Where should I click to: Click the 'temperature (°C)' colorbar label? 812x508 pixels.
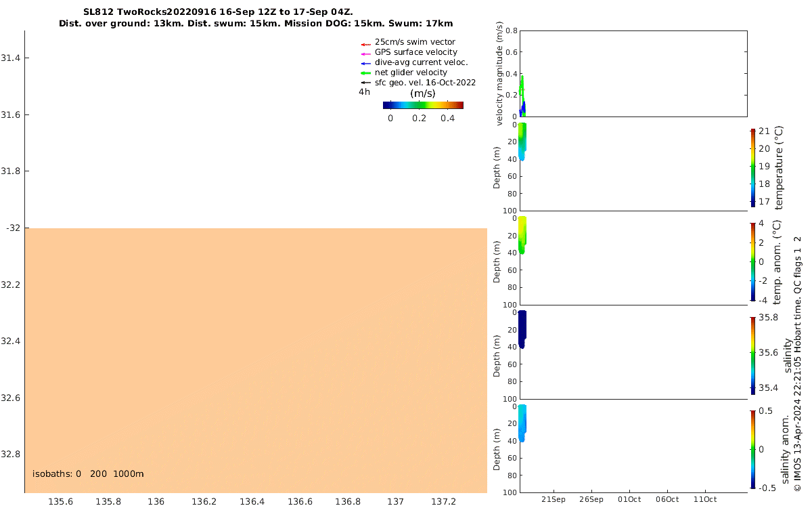click(778, 167)
